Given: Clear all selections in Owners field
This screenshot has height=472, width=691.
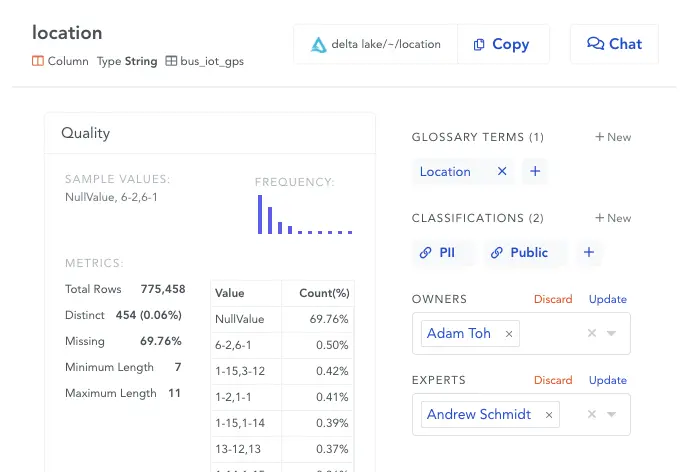Looking at the screenshot, I should coord(592,333).
